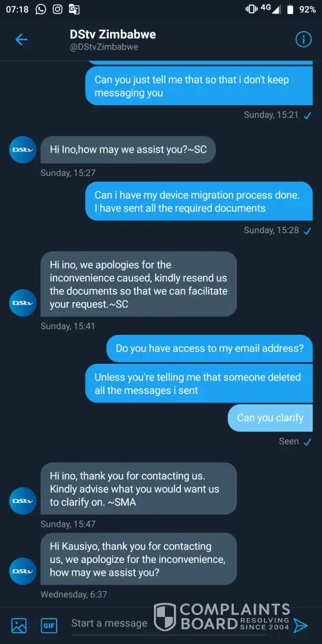The height and width of the screenshot is (644, 322).
Task: Tap 'Seen' status under last sent message
Action: point(289,441)
